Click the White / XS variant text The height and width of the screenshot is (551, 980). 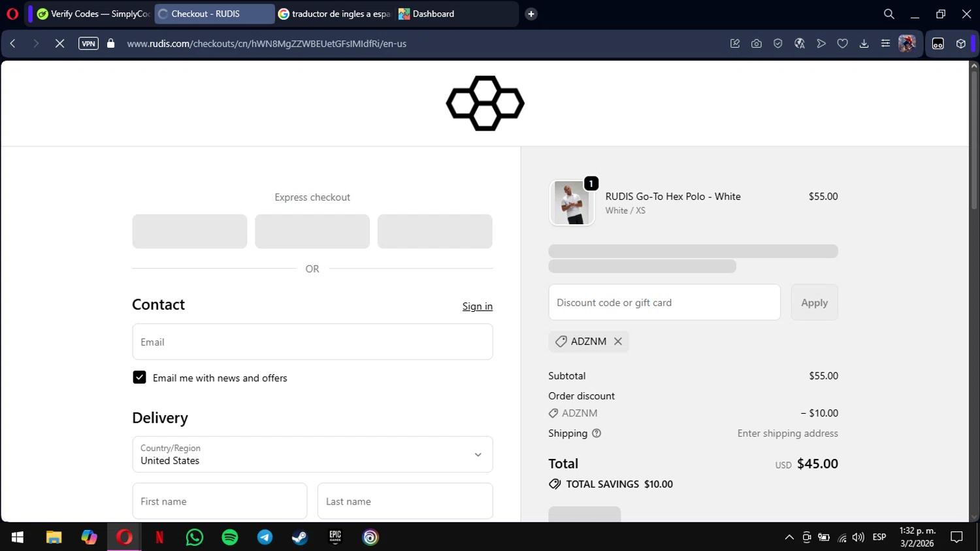625,210
